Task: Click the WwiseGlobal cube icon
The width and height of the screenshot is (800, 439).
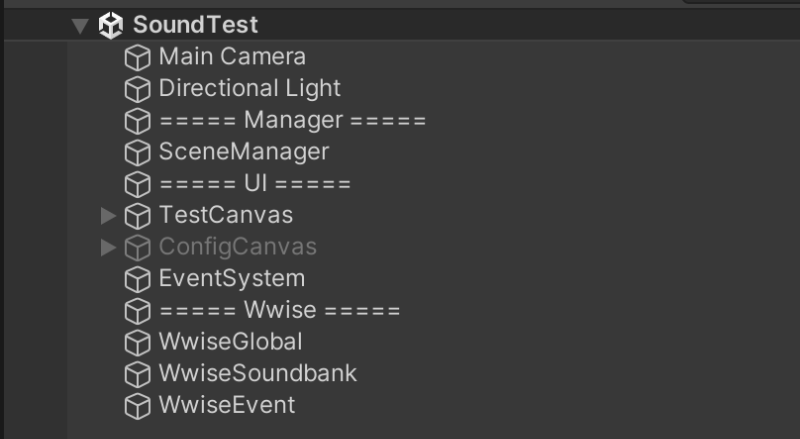Action: [136, 343]
